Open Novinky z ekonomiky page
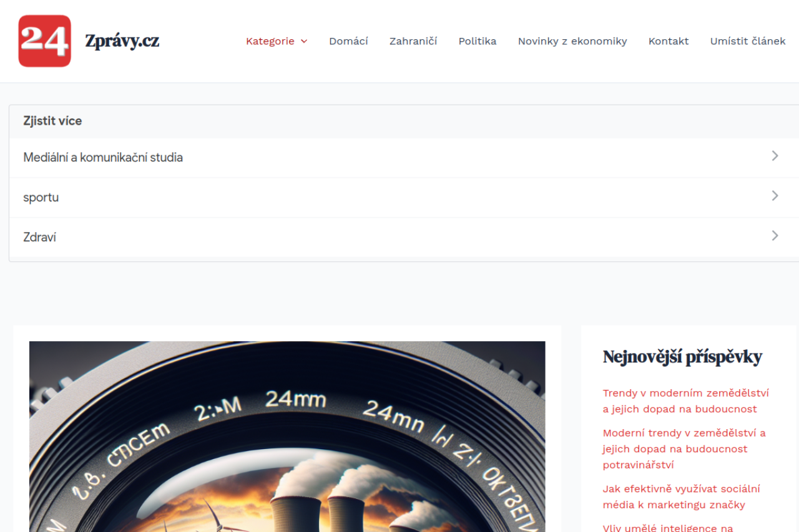799x532 pixels. click(x=572, y=41)
